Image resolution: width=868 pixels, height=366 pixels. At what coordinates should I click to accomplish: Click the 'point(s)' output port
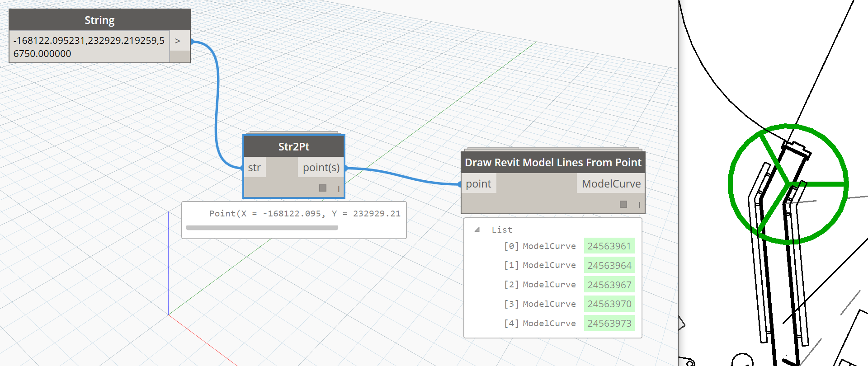[x=321, y=168]
